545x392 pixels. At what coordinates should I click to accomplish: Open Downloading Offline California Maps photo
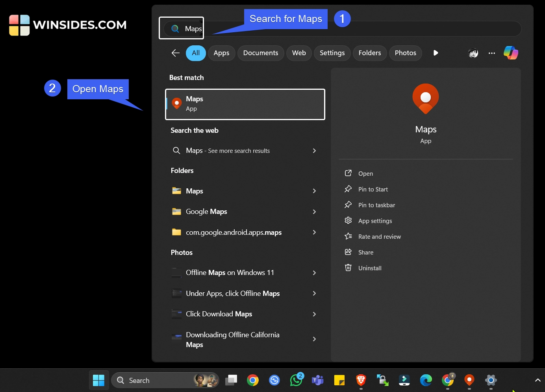pyautogui.click(x=244, y=339)
